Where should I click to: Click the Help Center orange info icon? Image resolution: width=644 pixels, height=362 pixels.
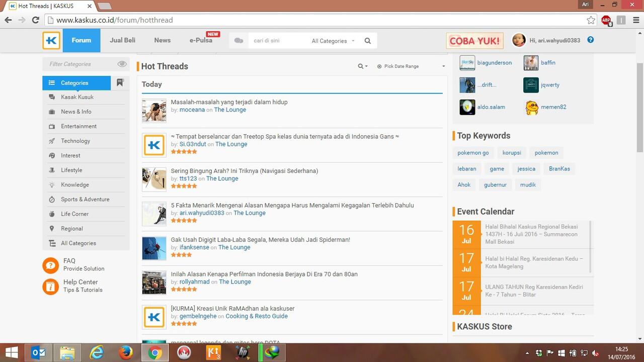pos(51,286)
